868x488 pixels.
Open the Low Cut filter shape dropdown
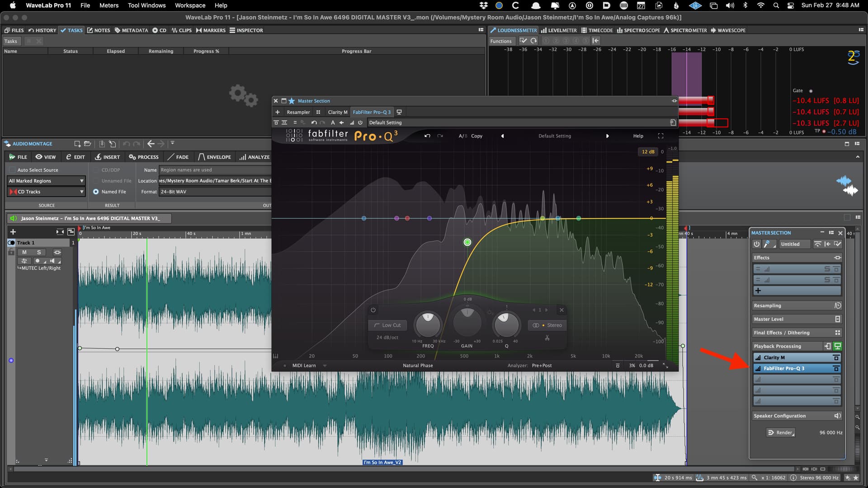(x=387, y=325)
